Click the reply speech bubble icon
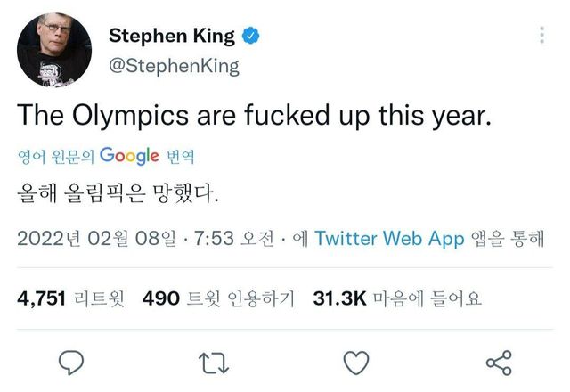This screenshot has height=392, width=570. tap(71, 362)
